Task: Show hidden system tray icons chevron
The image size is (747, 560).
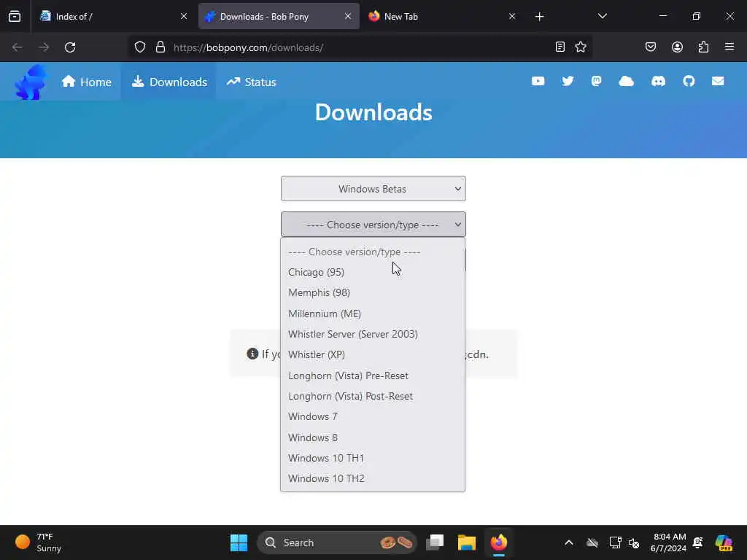Action: (x=569, y=542)
